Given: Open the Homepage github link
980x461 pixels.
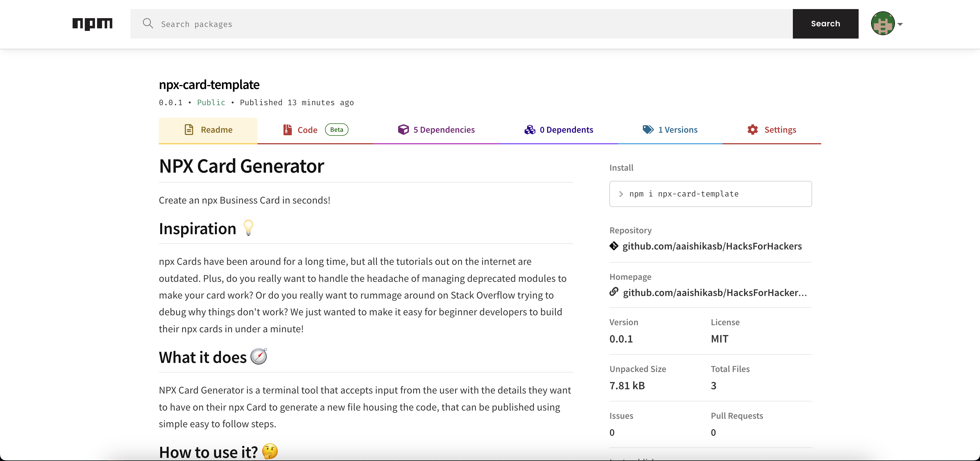Looking at the screenshot, I should (715, 293).
